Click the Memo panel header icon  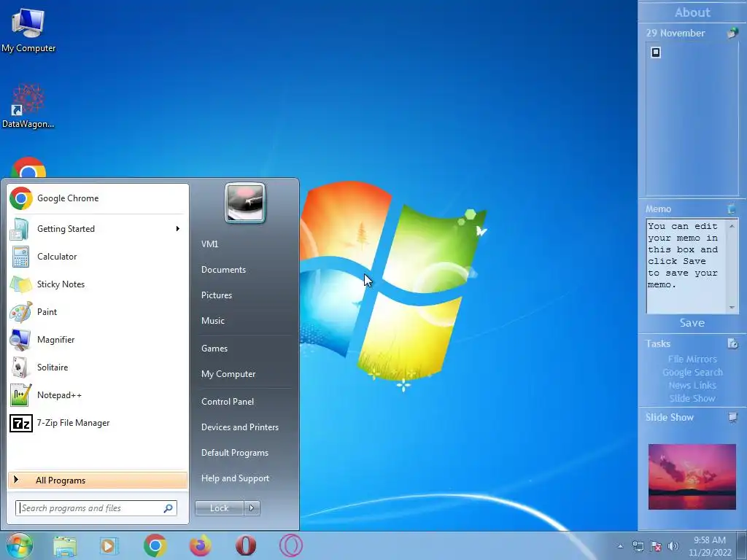click(732, 209)
